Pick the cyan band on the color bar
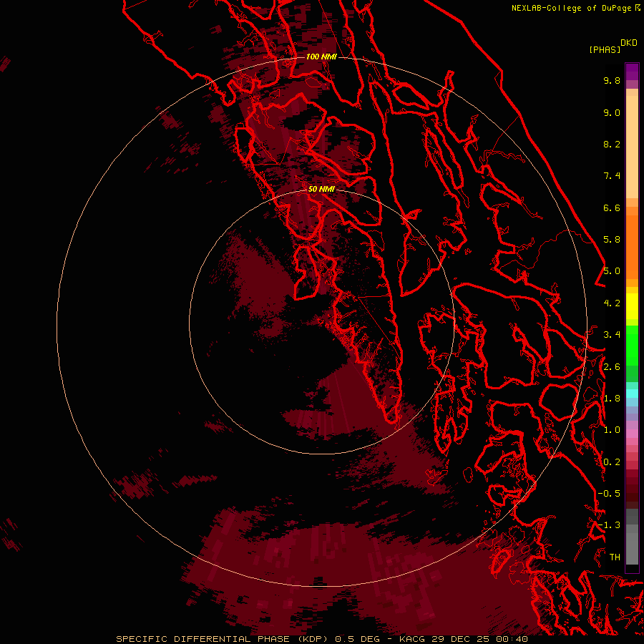Image resolution: width=644 pixels, height=644 pixels. [x=632, y=394]
